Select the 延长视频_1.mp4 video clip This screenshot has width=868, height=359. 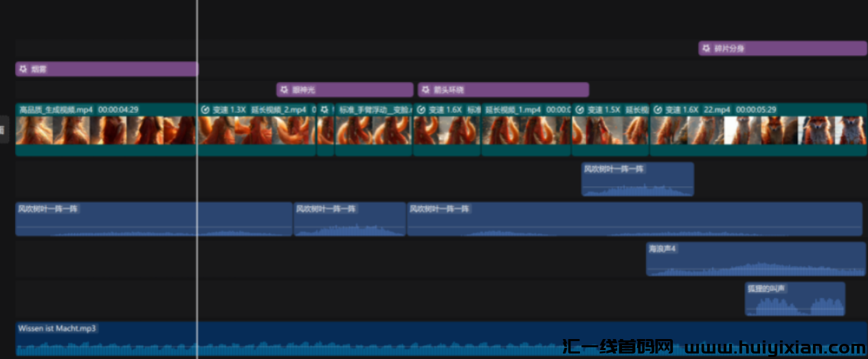tap(526, 131)
